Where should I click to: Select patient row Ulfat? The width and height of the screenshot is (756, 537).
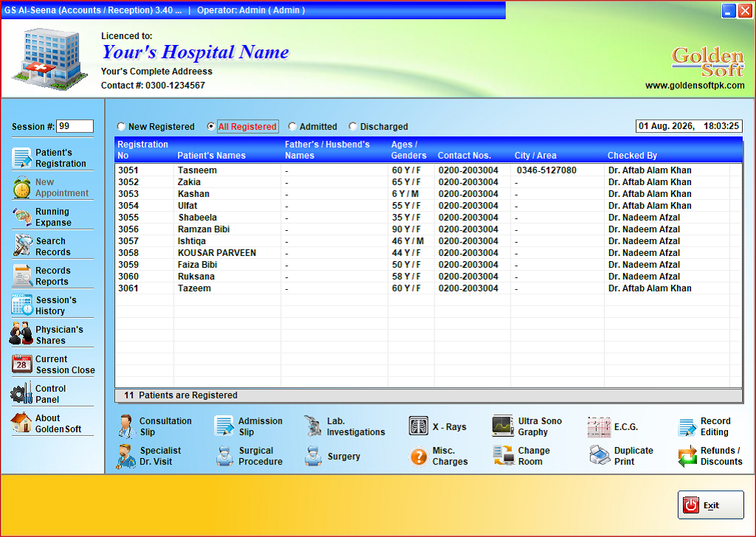[x=428, y=206]
